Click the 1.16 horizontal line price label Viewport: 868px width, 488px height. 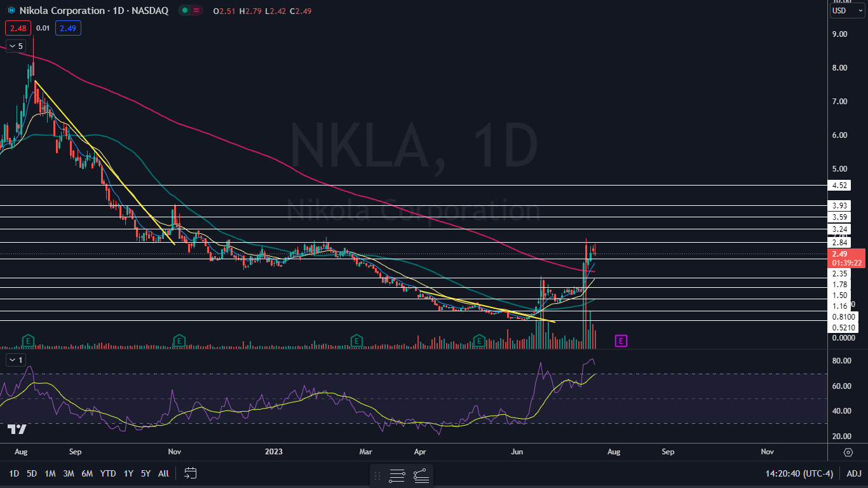click(x=839, y=306)
